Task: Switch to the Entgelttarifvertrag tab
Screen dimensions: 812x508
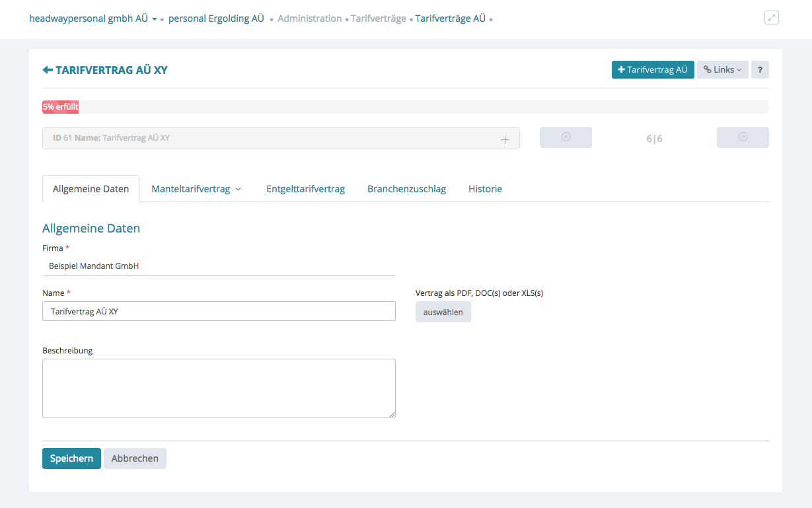Action: 305,189
